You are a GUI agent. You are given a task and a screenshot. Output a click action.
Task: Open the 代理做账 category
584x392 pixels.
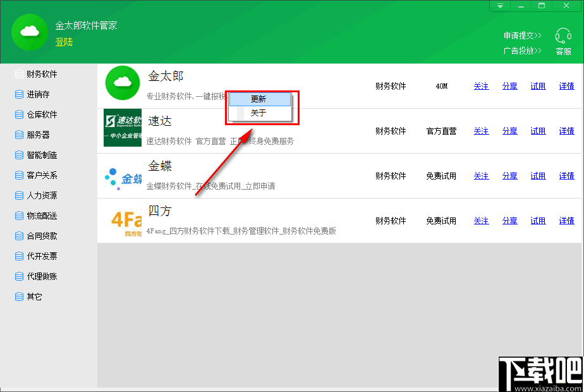click(42, 276)
